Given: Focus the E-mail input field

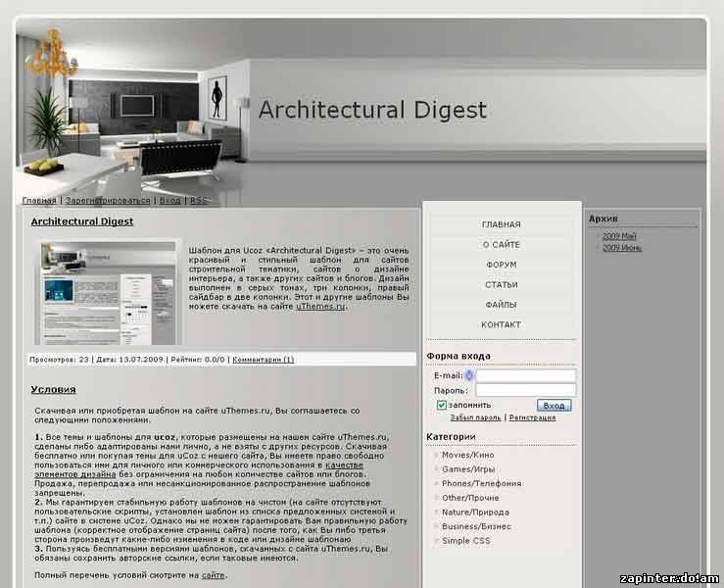Looking at the screenshot, I should [x=526, y=375].
